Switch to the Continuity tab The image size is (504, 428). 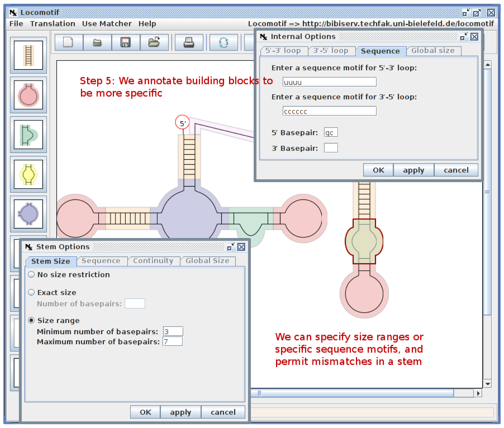tap(153, 261)
